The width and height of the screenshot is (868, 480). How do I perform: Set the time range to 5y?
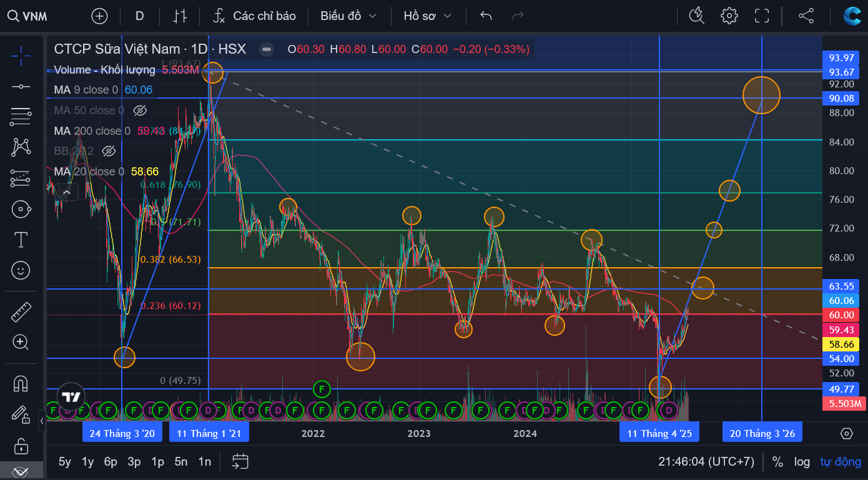(65, 462)
